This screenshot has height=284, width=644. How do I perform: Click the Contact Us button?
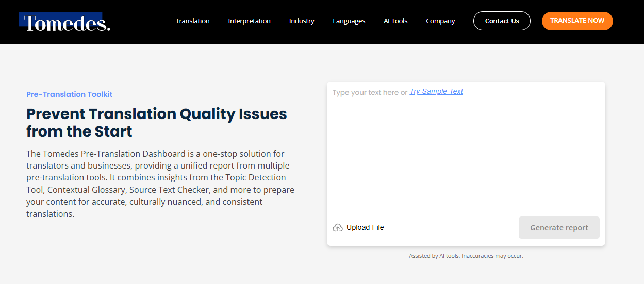coord(502,21)
